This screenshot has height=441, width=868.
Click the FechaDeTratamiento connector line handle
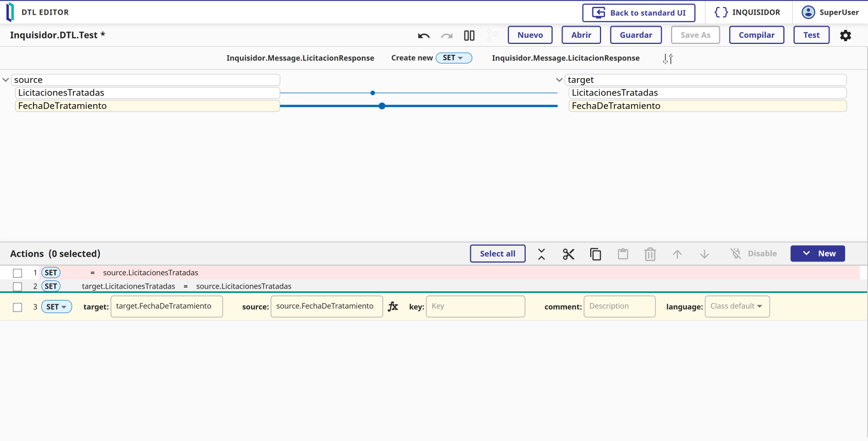(382, 106)
